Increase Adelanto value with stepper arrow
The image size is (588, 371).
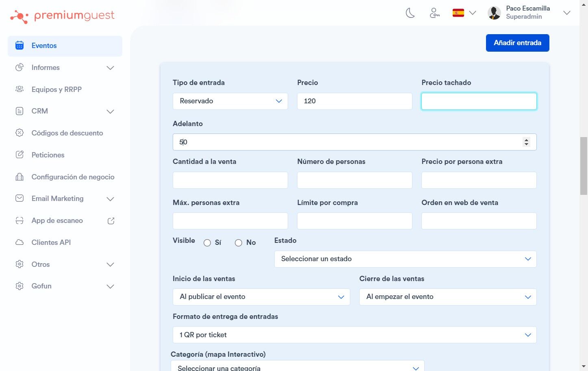click(527, 140)
